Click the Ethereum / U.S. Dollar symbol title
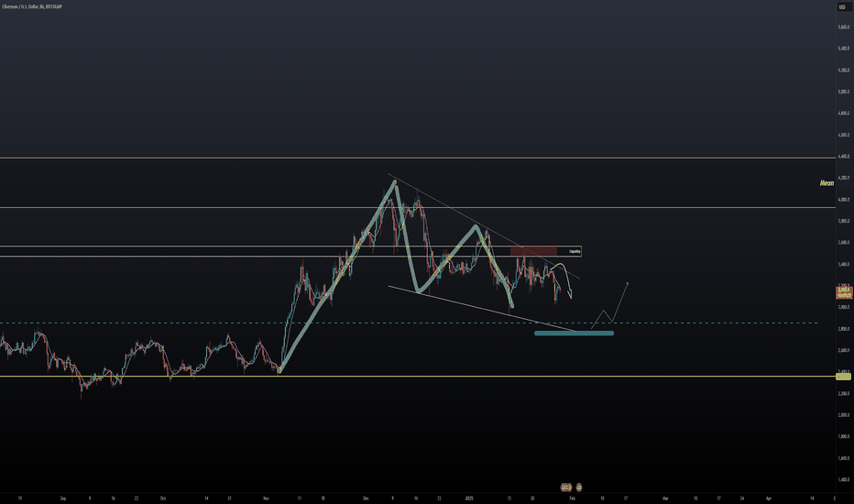 [x=31, y=6]
